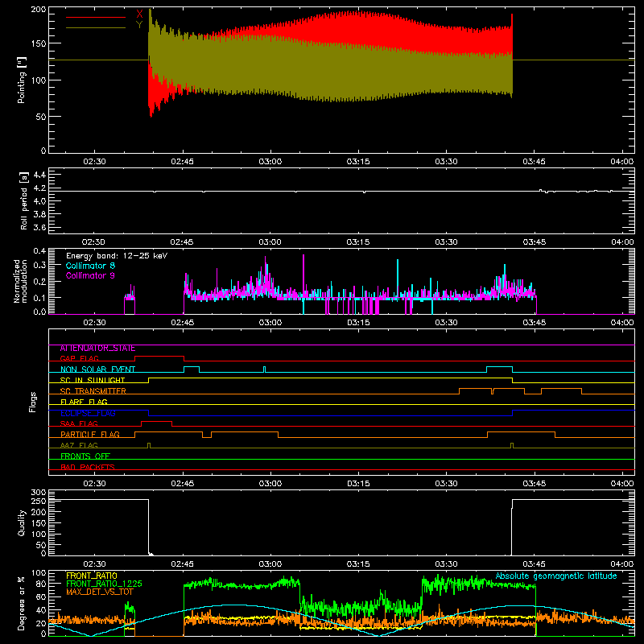Image resolution: width=644 pixels, height=644 pixels.
Task: Click the 200 value on Pointing axis
Action: tap(39, 10)
